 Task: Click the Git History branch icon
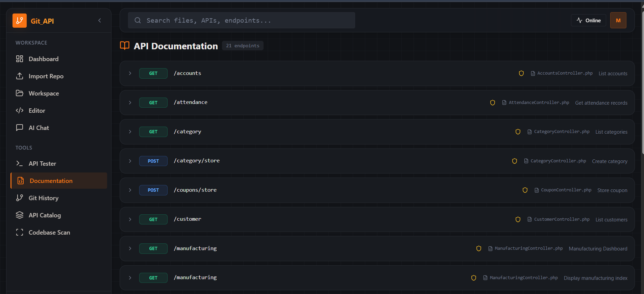click(x=20, y=198)
